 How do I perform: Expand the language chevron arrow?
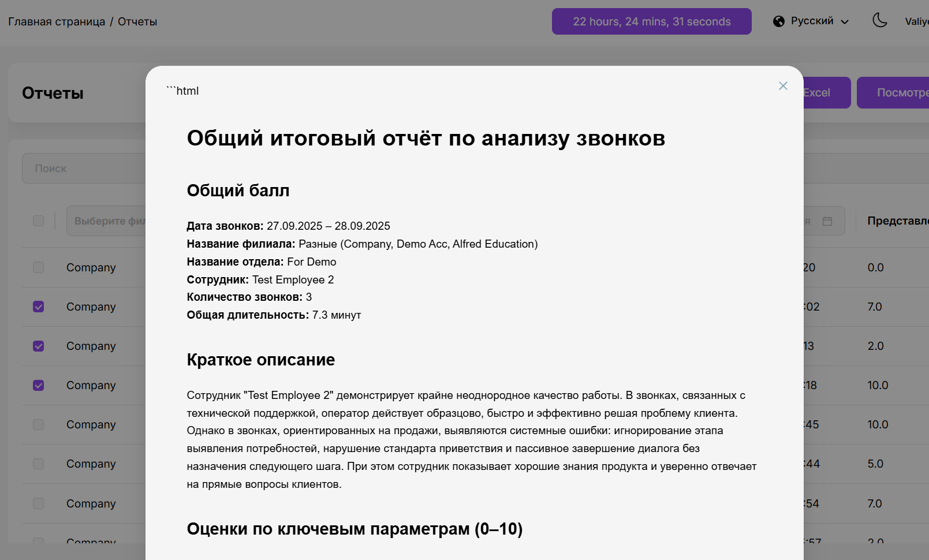pyautogui.click(x=845, y=22)
